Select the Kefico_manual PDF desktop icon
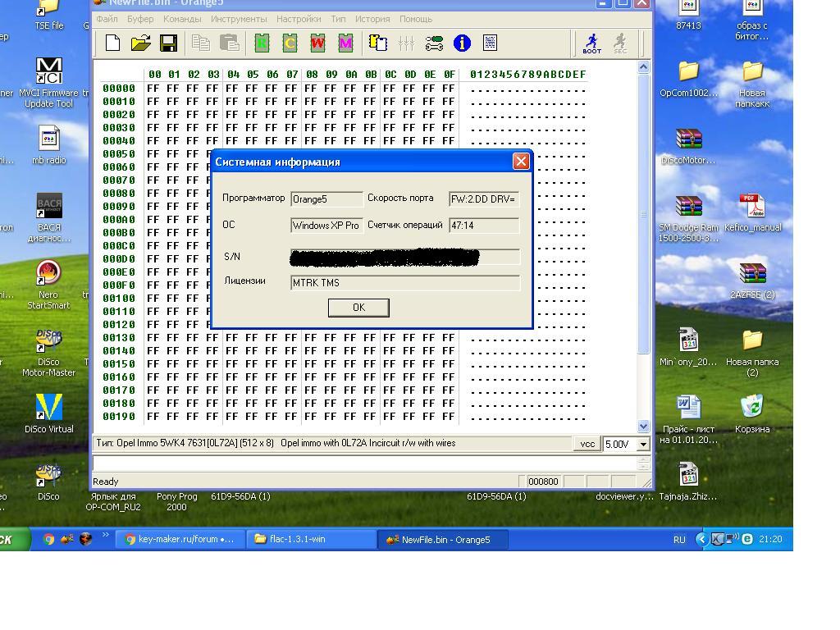 (753, 212)
